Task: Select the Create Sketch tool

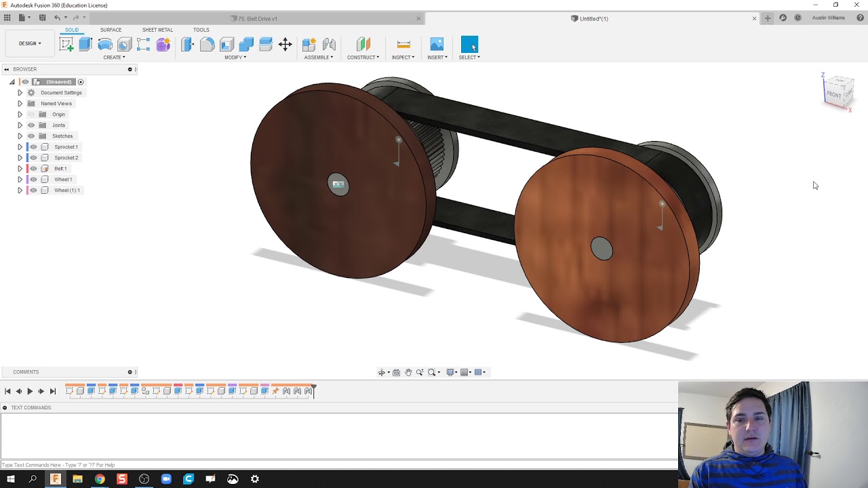Action: click(x=66, y=45)
